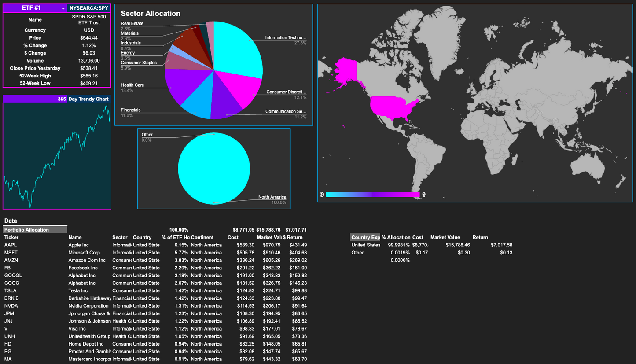Viewport: 636px width, 364px height.
Task: Click the North America continent pie slice
Action: coord(214,168)
